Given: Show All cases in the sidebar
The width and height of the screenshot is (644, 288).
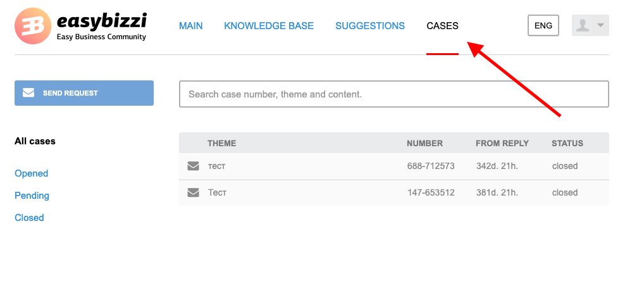Looking at the screenshot, I should tap(35, 141).
